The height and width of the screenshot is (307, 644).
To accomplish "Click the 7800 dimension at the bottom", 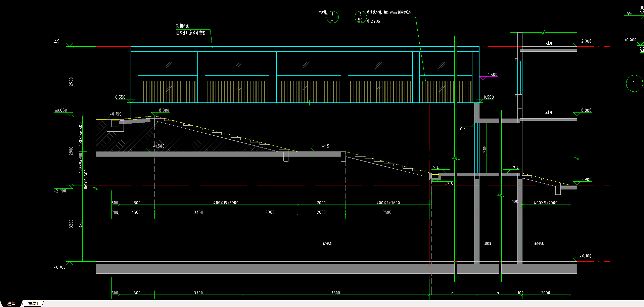I will 336,293.
